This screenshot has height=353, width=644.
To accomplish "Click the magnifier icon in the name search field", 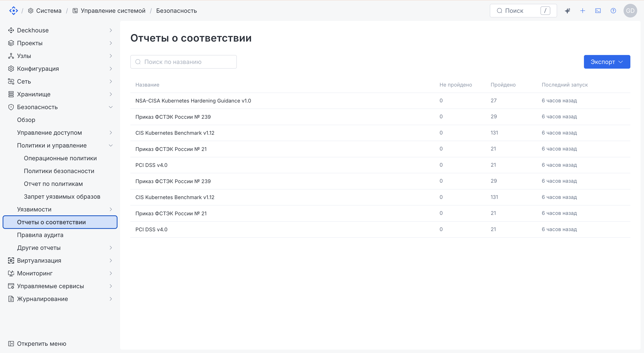I will [138, 62].
